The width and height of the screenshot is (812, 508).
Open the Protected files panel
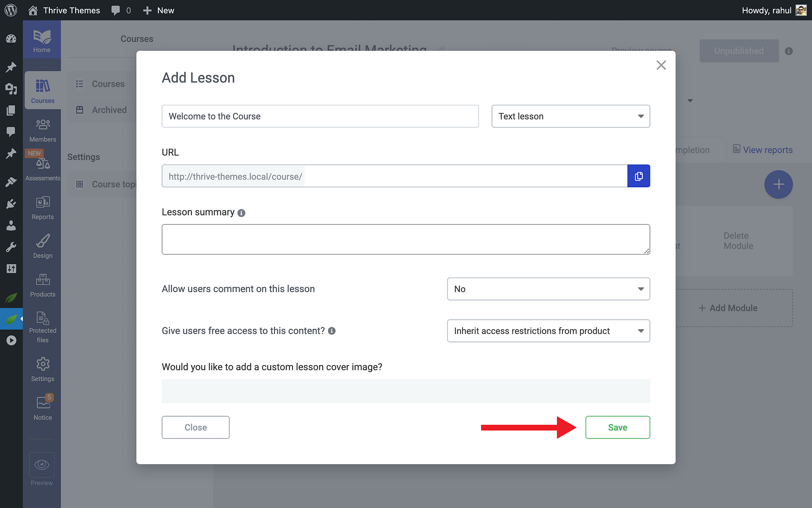(x=42, y=325)
